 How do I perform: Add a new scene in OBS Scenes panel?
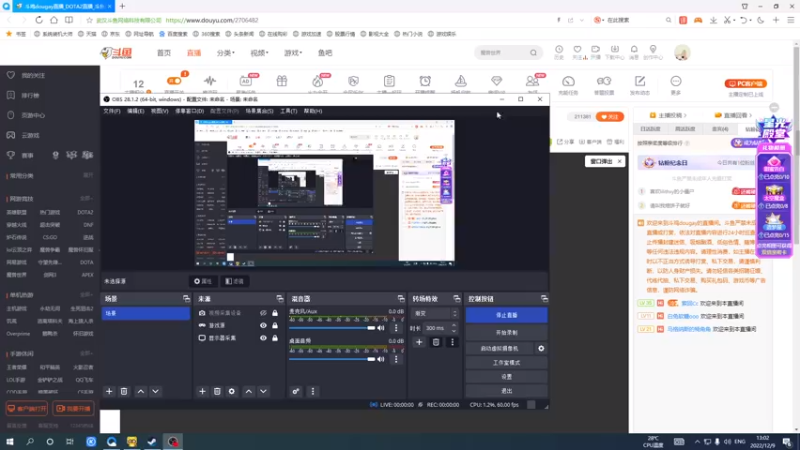point(109,391)
